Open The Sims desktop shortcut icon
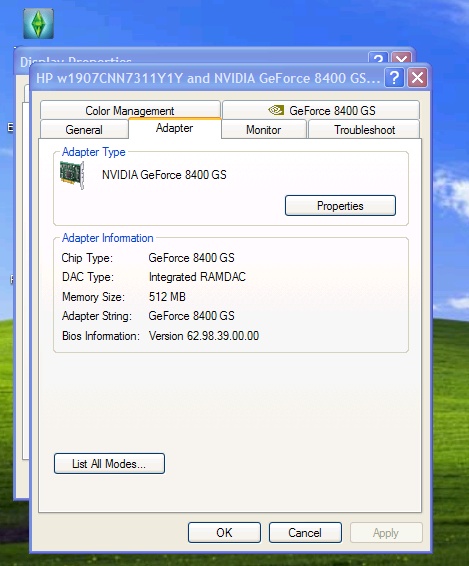 tap(38, 24)
